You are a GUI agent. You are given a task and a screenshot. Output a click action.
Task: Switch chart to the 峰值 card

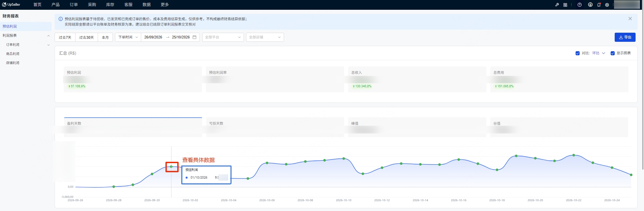coord(417,127)
